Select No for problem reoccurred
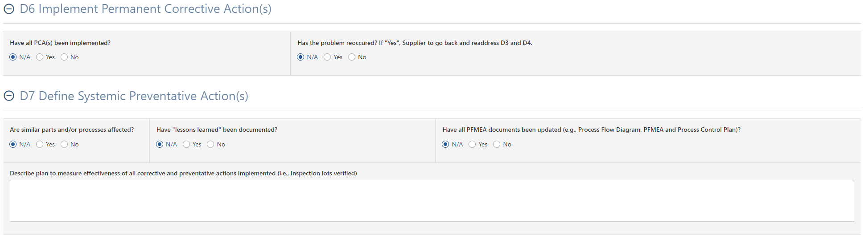This screenshot has height=239, width=868. coord(352,57)
